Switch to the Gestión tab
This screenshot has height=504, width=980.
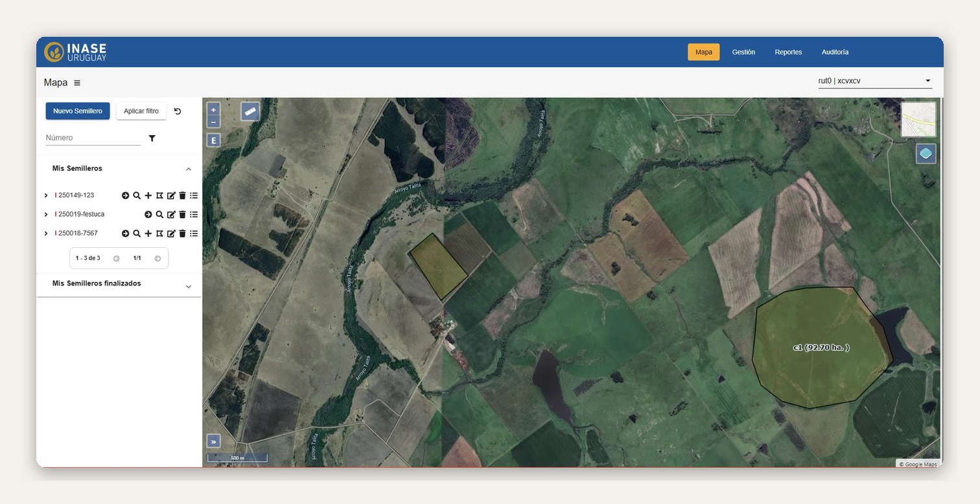(x=743, y=52)
